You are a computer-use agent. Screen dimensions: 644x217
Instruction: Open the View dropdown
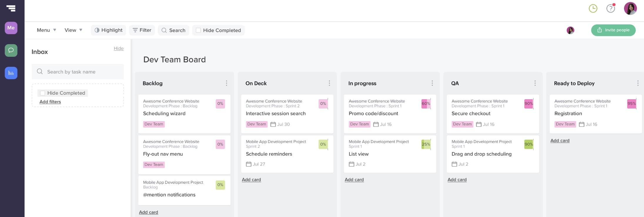73,30
